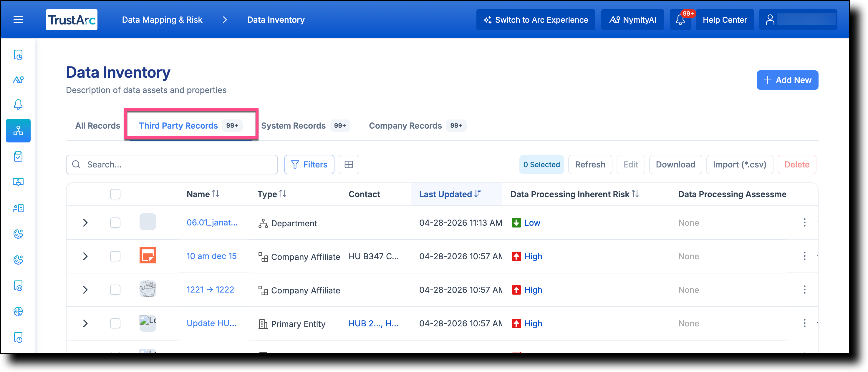The height and width of the screenshot is (372, 868).
Task: Expand the 10 am dec 15 row
Action: 85,256
